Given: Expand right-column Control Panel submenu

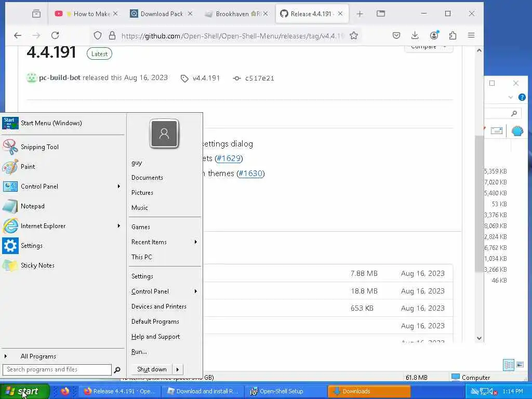Looking at the screenshot, I should (196, 291).
